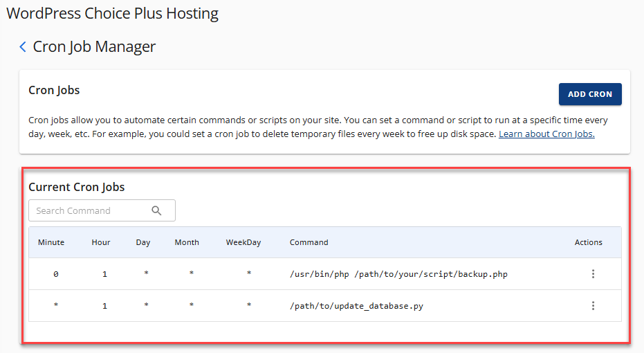The image size is (644, 353).
Task: Click the search magnifier icon
Action: click(x=156, y=210)
